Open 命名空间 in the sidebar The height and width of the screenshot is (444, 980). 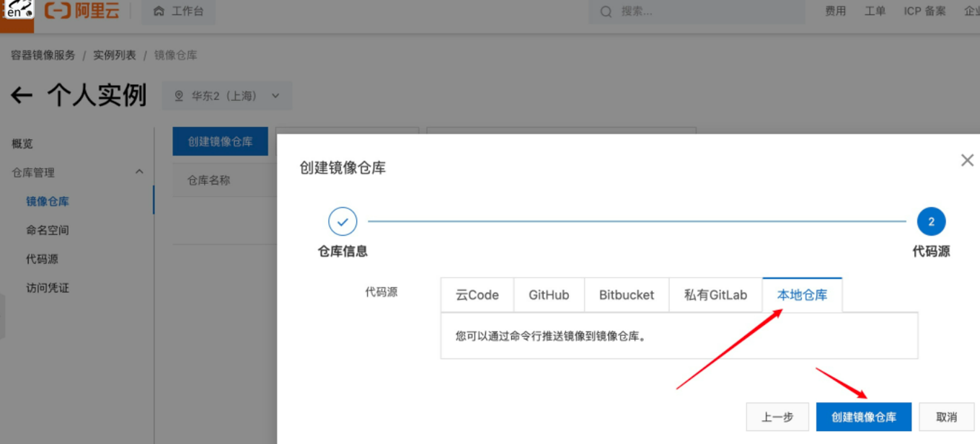[x=48, y=230]
